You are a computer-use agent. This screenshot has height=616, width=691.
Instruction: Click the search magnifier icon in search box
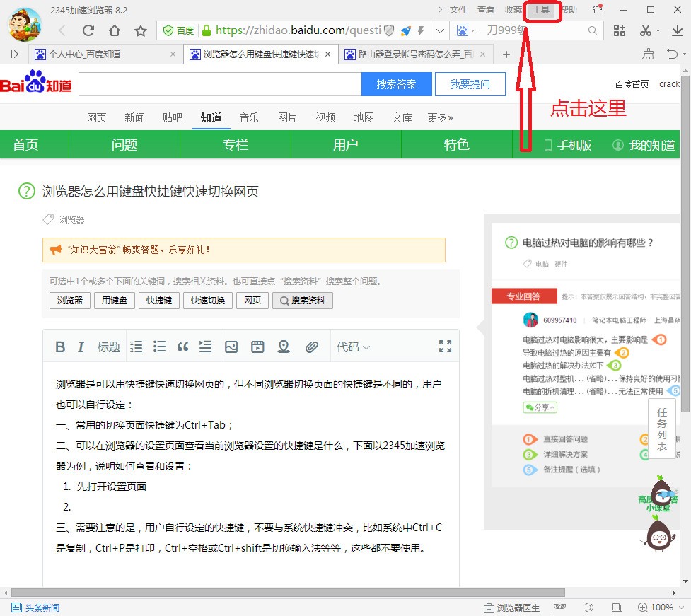click(x=592, y=30)
